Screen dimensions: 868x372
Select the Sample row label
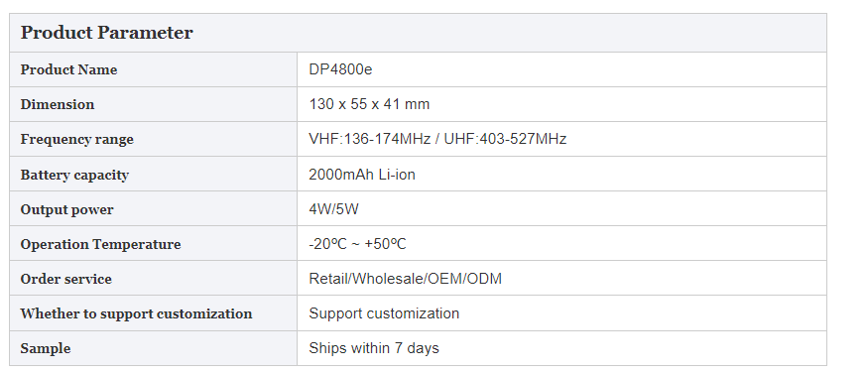pyautogui.click(x=46, y=349)
